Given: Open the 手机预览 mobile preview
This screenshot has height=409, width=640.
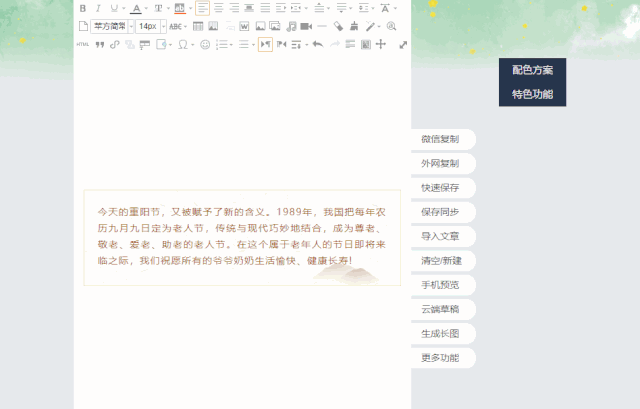Looking at the screenshot, I should [443, 285].
